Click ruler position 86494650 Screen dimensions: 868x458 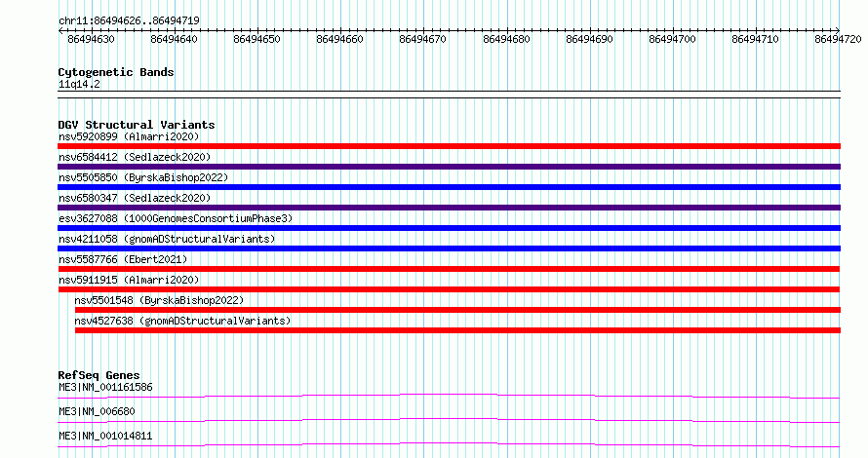256,39
